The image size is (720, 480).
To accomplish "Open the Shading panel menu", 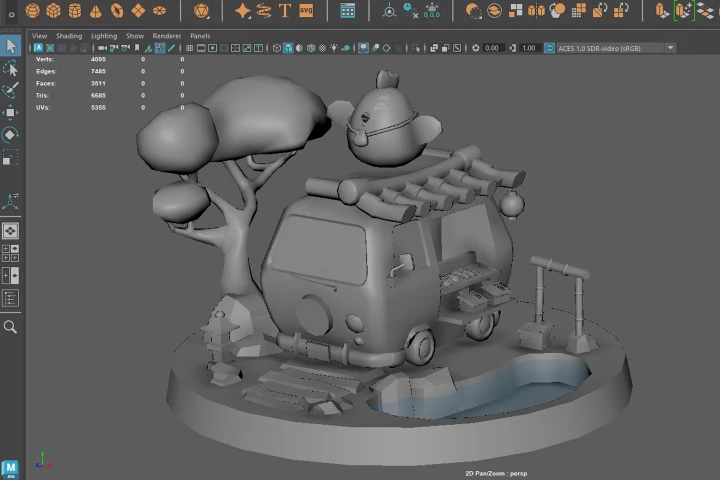I will click(x=69, y=36).
